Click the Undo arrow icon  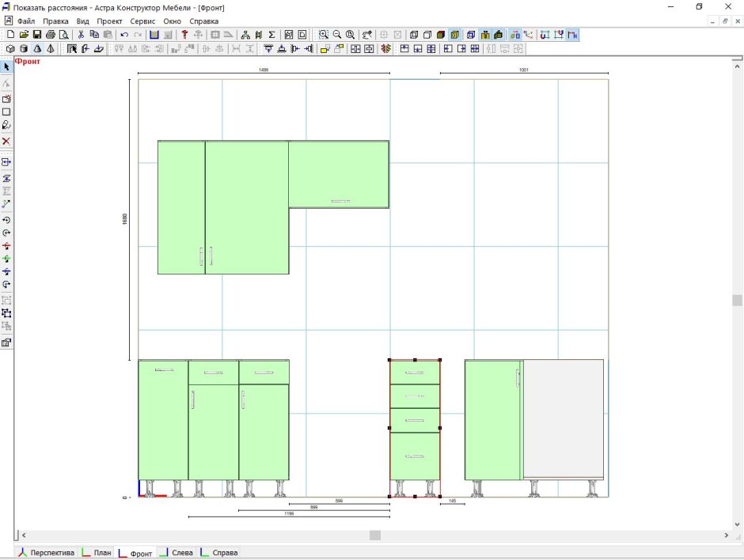[x=124, y=35]
